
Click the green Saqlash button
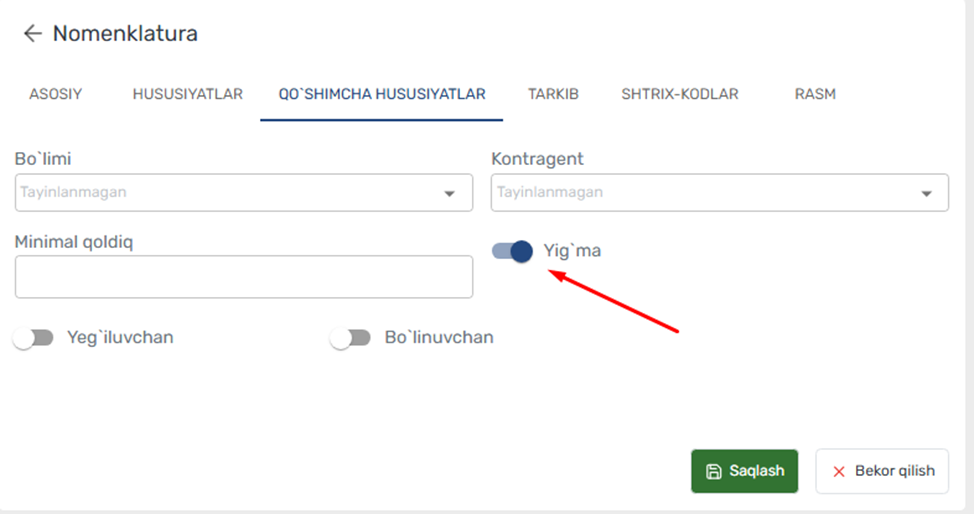tap(744, 471)
